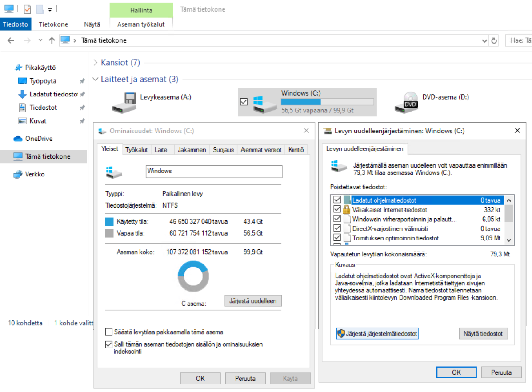Disable Salli tämän aseman tiedostojen indeksointi checkbox
The image size is (532, 392).
(x=109, y=344)
